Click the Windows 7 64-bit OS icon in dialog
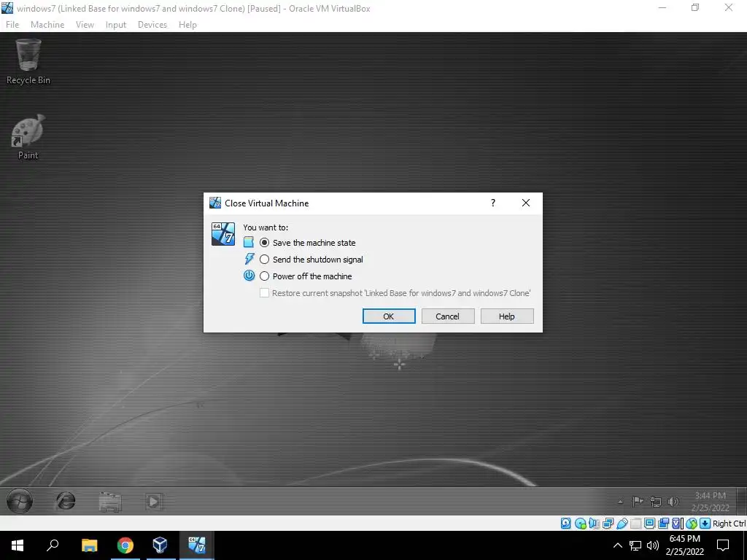747x560 pixels. tap(223, 234)
